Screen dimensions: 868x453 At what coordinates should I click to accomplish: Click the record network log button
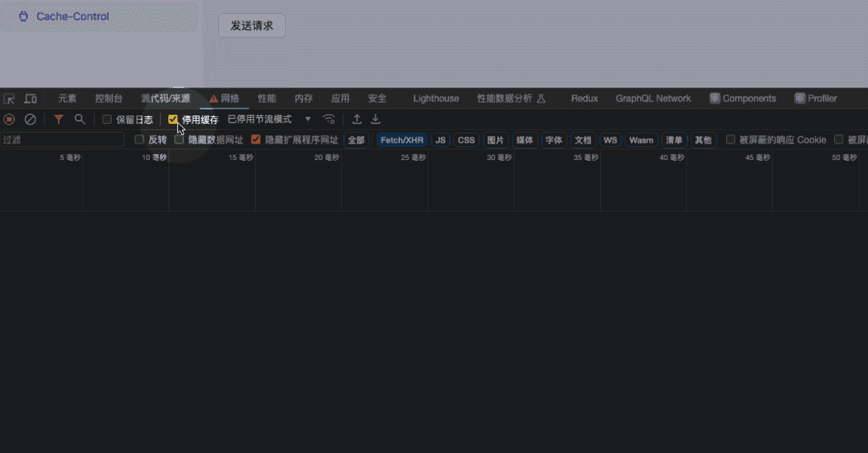click(8, 119)
